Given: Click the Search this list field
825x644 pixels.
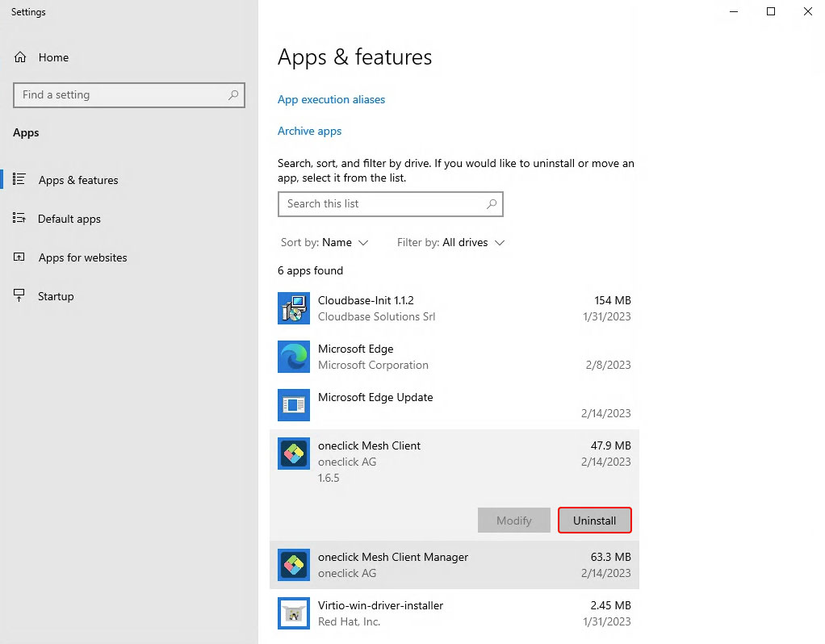Looking at the screenshot, I should [x=379, y=203].
